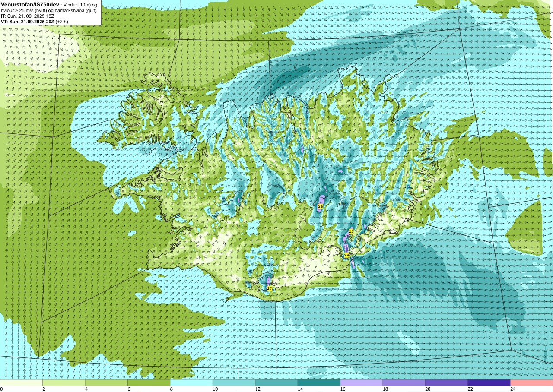The width and height of the screenshot is (553, 392).
Task: Click the 'IT: Sun. 21. 09. 2025 18Z' line
Action: point(28,16)
